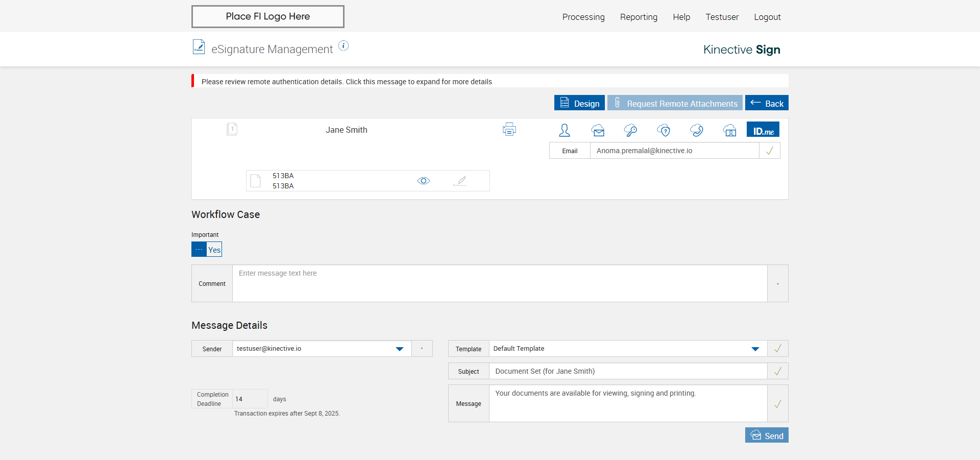Select the ID.me verification option

(763, 130)
